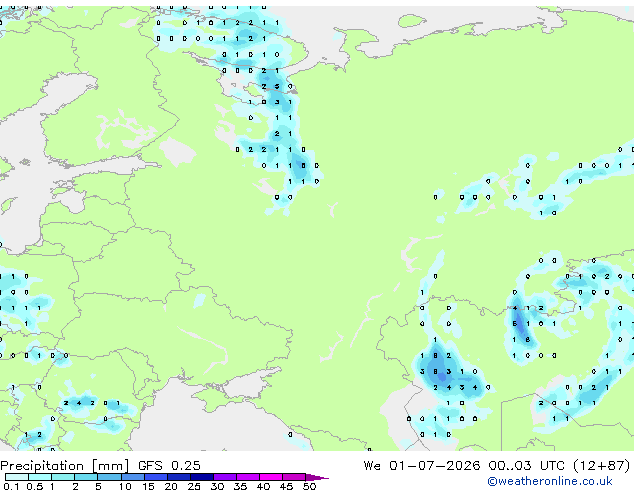Click legend swatch between 45 and 50
This screenshot has height=490, width=634.
point(294,477)
